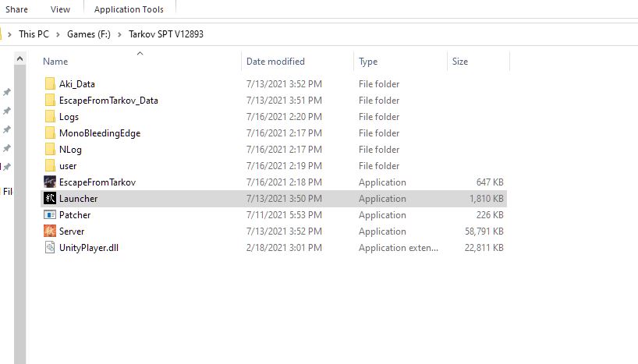Expand chevron before This PC breadcrumb

tap(9, 34)
